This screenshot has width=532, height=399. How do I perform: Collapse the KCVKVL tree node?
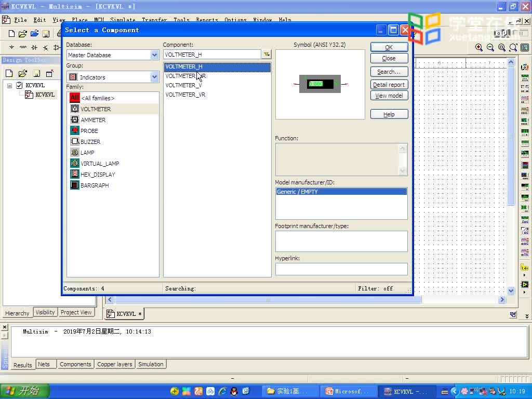(9, 86)
